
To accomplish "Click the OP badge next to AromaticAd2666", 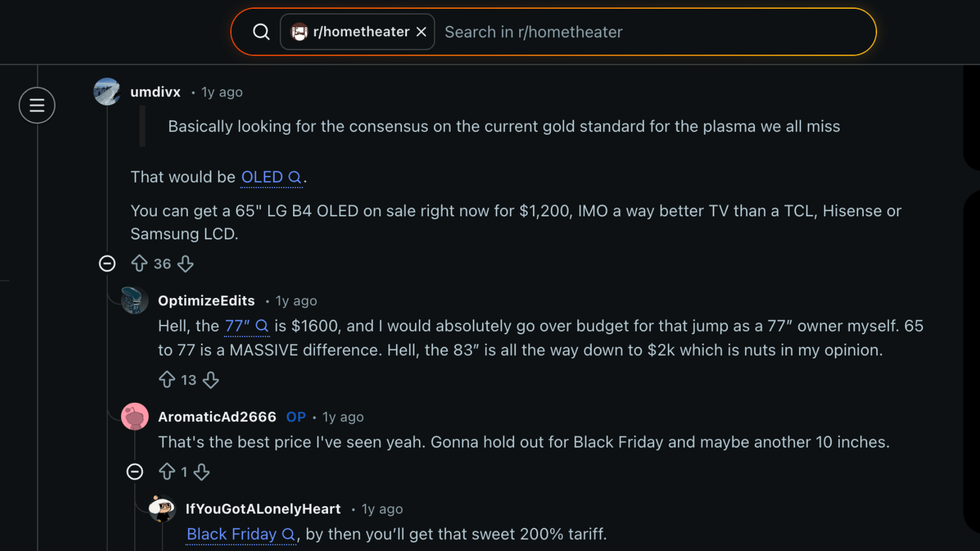I will tap(296, 417).
